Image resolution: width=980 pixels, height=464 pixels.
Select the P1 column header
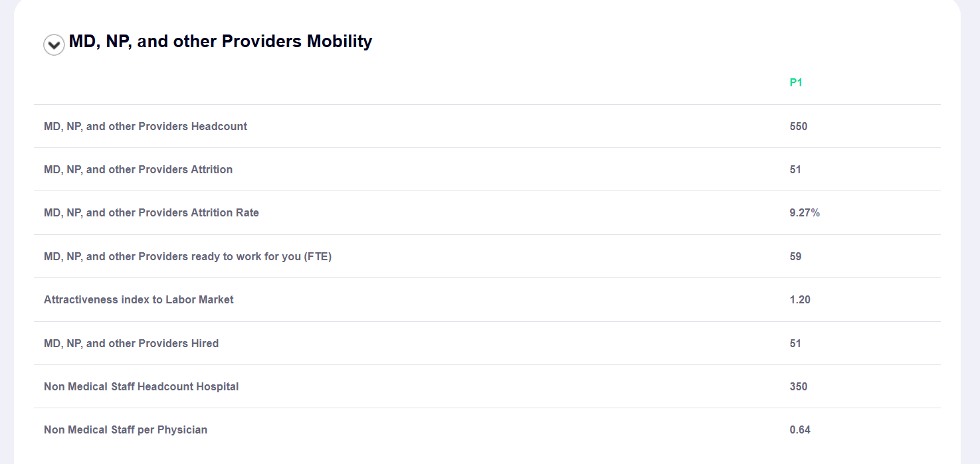click(x=795, y=82)
